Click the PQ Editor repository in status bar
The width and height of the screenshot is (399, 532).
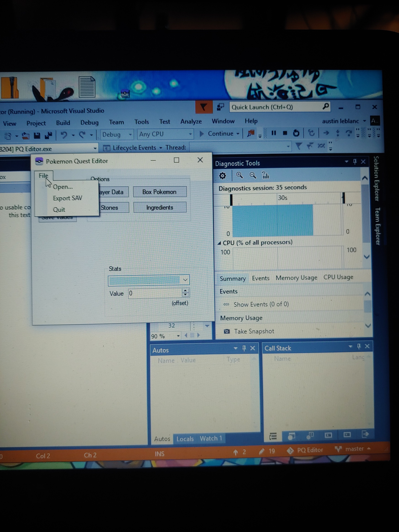pyautogui.click(x=305, y=450)
